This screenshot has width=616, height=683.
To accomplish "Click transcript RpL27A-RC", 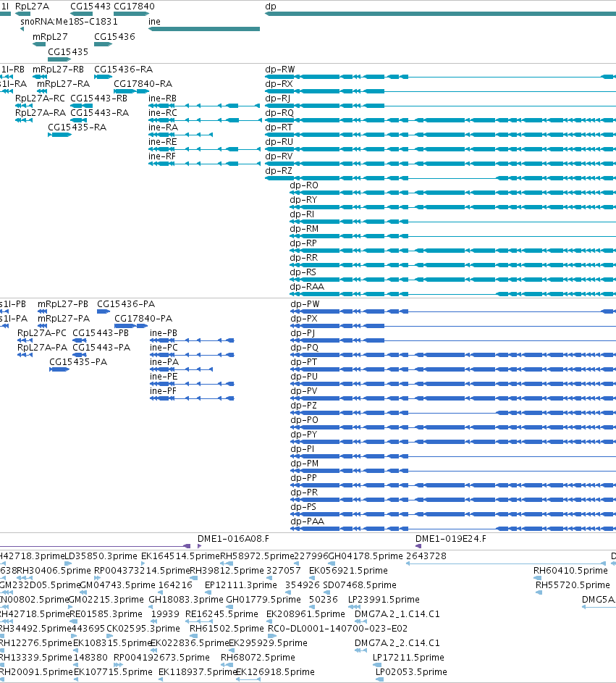I will tap(40, 99).
